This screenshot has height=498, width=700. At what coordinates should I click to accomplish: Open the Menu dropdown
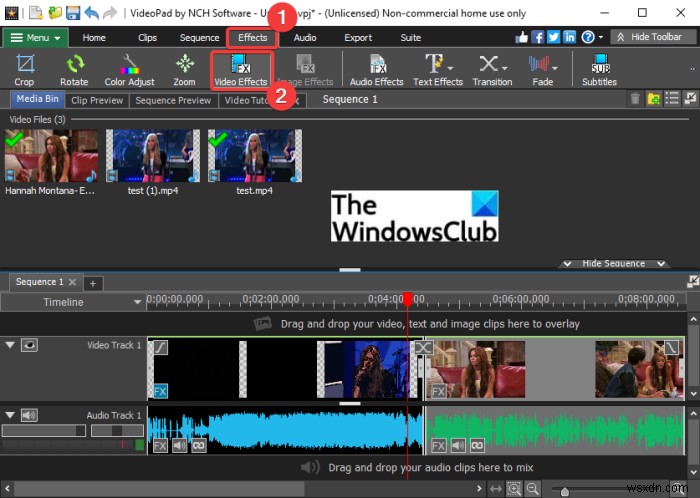36,37
